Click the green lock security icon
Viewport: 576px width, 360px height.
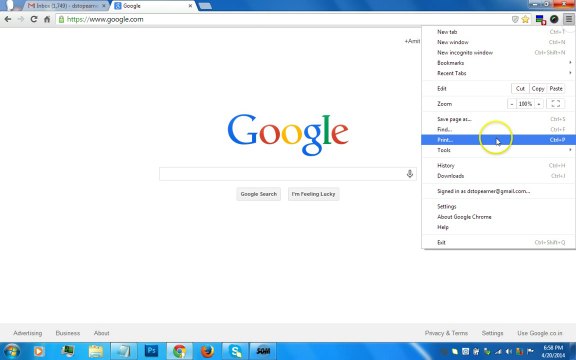[x=61, y=19]
